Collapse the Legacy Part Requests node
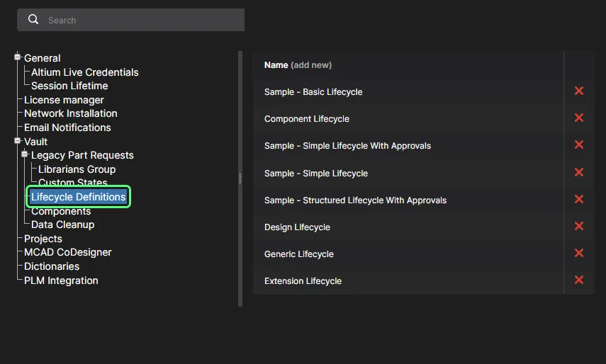The height and width of the screenshot is (364, 606). 26,154
